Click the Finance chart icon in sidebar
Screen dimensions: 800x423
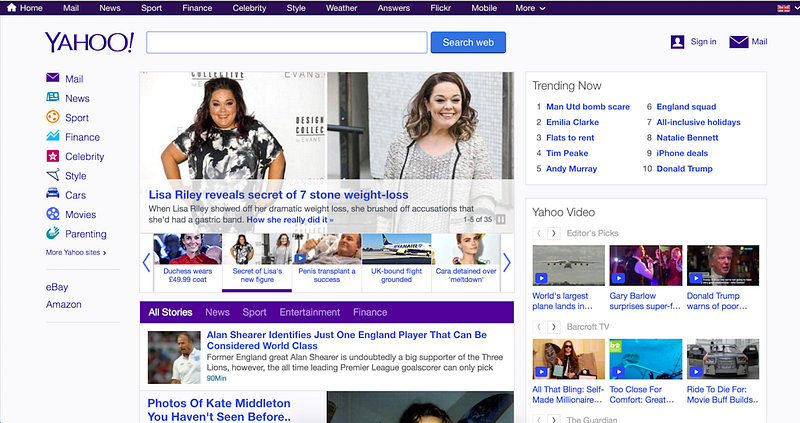pyautogui.click(x=53, y=136)
